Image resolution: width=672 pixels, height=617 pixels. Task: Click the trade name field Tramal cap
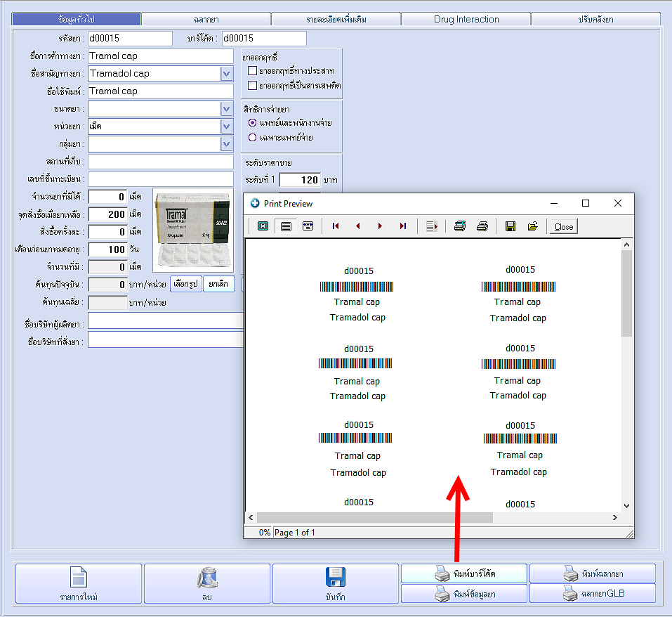[x=161, y=56]
